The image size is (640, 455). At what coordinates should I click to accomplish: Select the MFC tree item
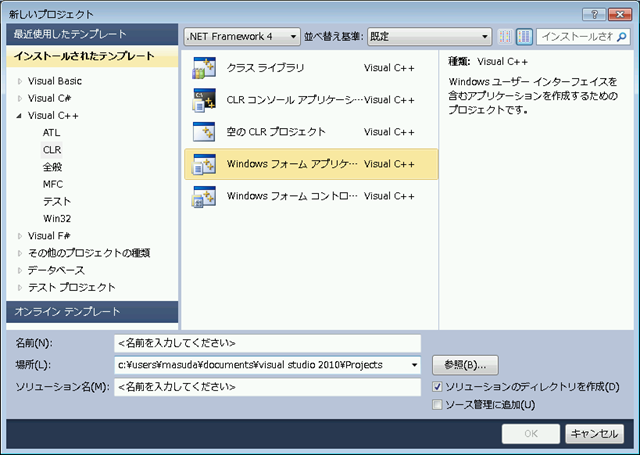point(53,184)
